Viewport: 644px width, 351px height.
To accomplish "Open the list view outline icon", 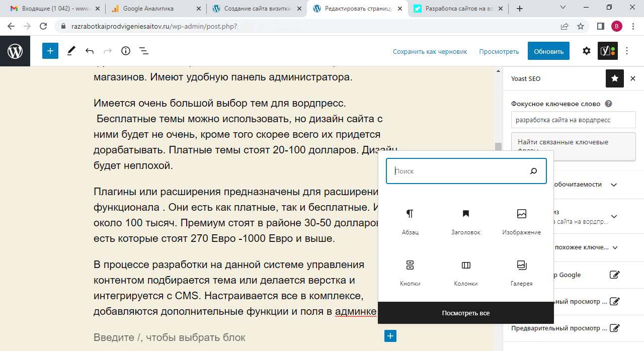I will coord(144,51).
